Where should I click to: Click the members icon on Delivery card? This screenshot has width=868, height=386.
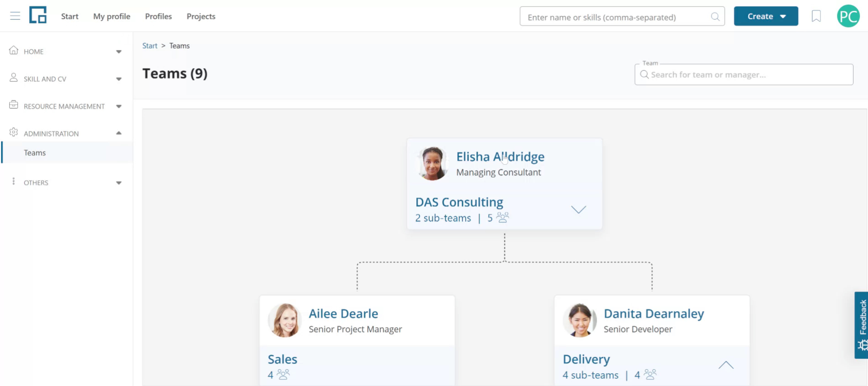650,374
